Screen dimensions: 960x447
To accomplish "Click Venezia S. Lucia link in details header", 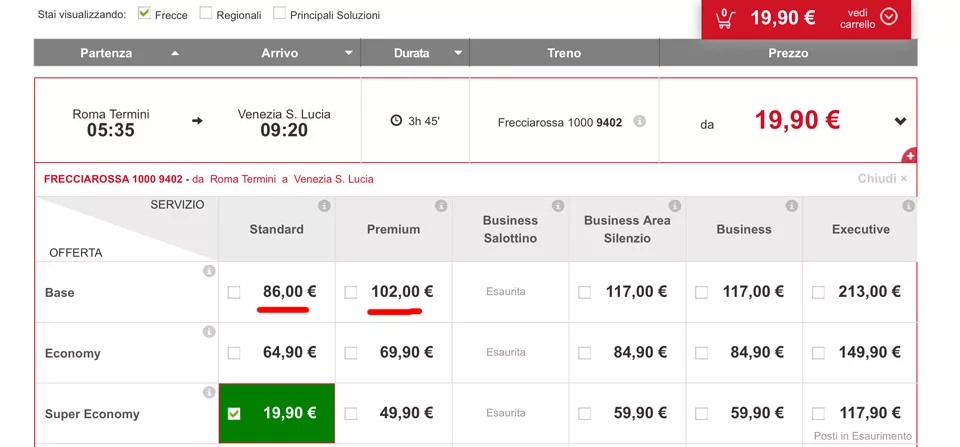I will (x=334, y=179).
